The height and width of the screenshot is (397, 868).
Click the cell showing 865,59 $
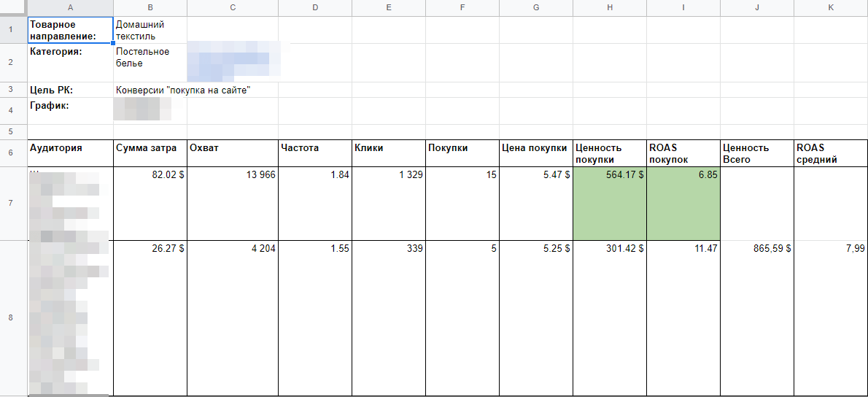tap(756, 317)
